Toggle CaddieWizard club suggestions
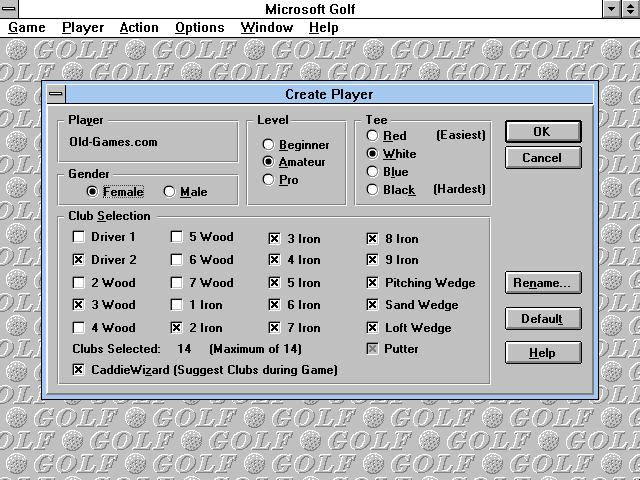 (205, 370)
